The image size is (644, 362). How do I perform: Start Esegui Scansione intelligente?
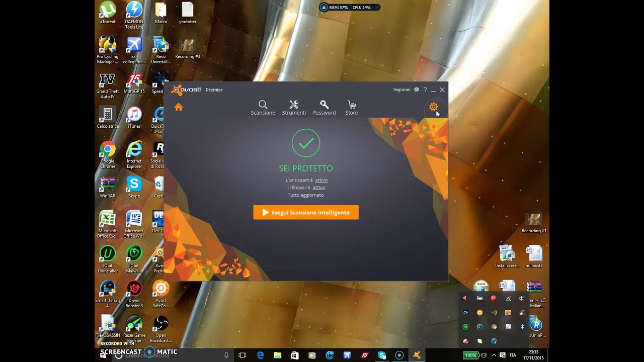click(x=306, y=212)
